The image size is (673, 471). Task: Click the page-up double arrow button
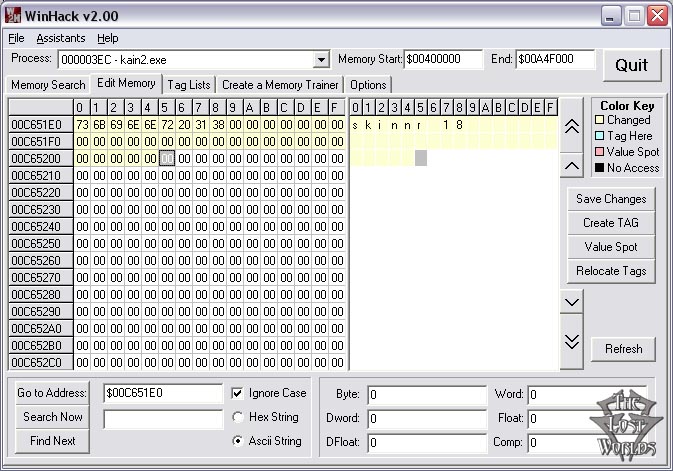tap(572, 125)
